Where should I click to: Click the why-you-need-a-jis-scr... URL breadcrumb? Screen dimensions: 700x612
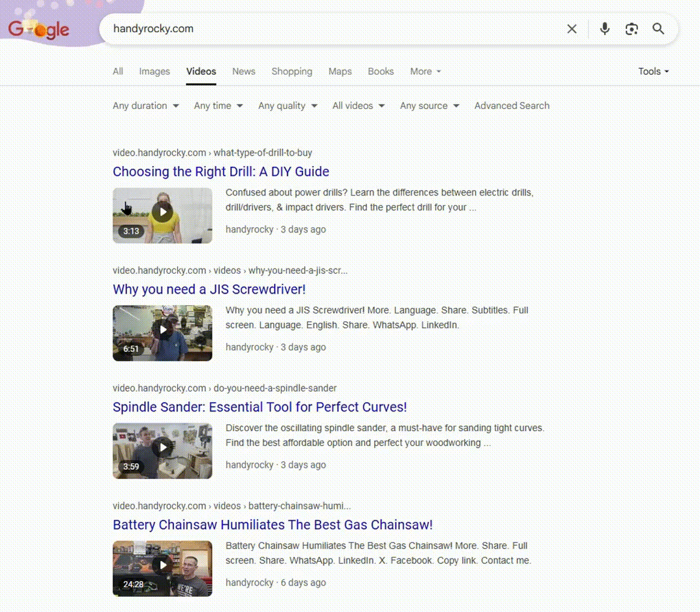[298, 270]
